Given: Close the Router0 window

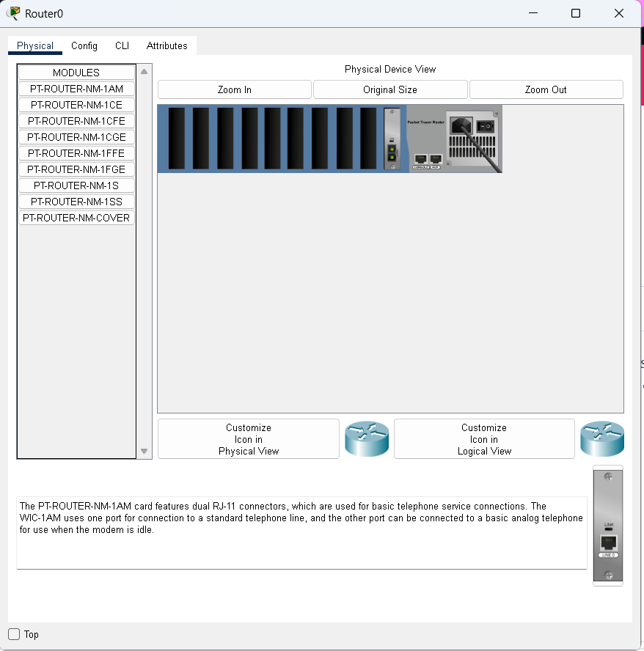Looking at the screenshot, I should (618, 13).
